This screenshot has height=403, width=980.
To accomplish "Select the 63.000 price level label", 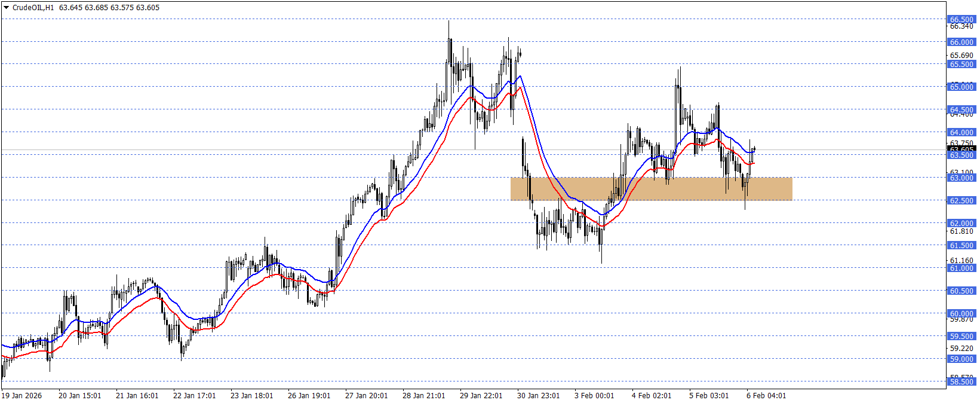I will (x=961, y=178).
